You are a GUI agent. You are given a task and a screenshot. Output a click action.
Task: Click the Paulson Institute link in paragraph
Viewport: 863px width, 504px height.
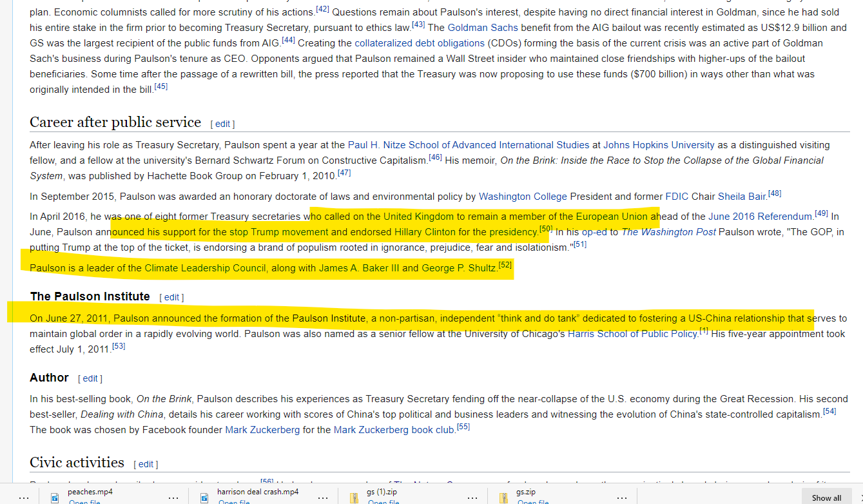(329, 318)
